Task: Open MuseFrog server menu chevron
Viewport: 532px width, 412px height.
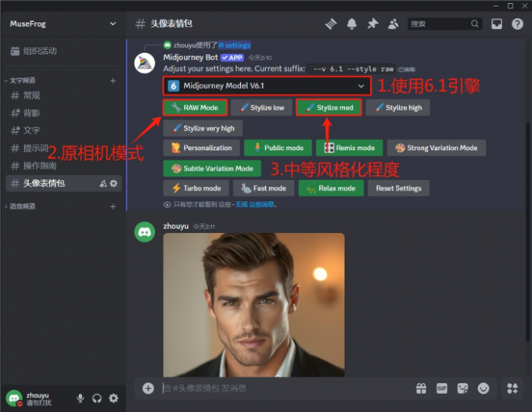Action: click(113, 23)
